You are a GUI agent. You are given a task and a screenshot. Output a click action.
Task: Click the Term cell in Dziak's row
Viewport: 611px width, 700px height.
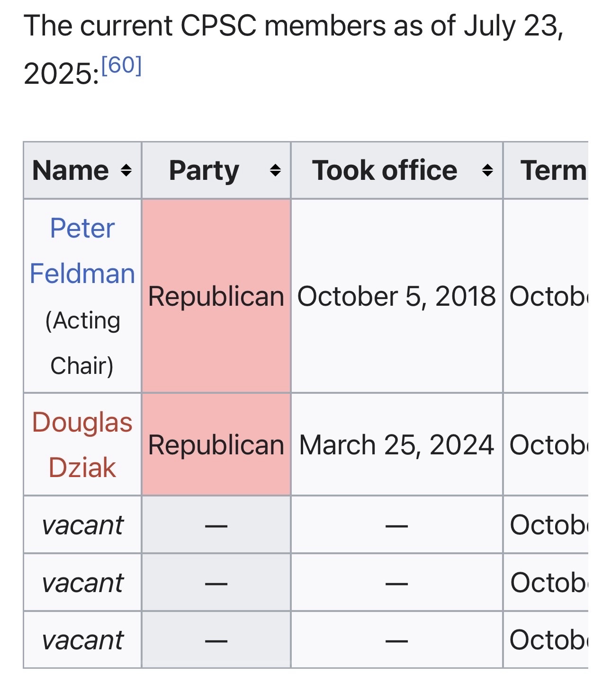pos(547,445)
